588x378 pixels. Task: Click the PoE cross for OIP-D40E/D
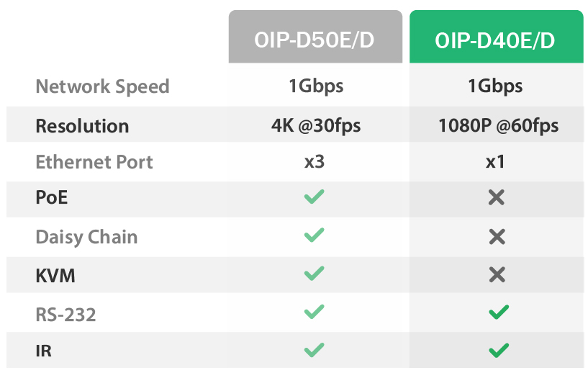pos(496,197)
